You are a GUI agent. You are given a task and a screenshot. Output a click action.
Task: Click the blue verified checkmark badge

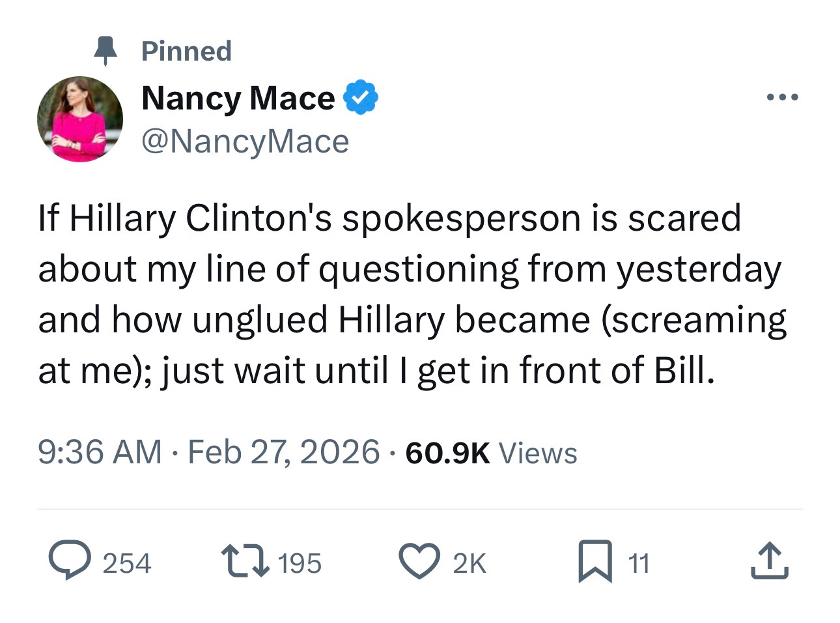click(x=360, y=98)
